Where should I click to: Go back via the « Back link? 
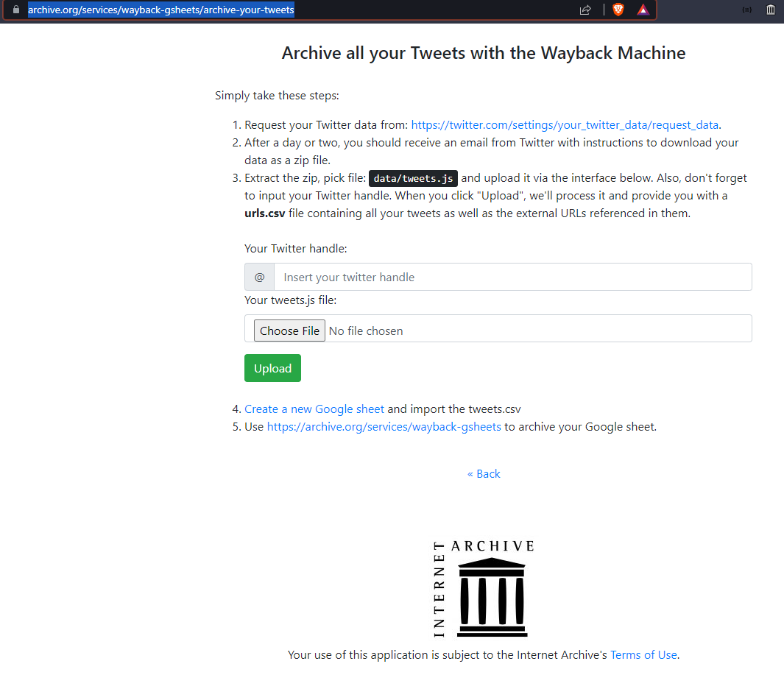pos(484,473)
